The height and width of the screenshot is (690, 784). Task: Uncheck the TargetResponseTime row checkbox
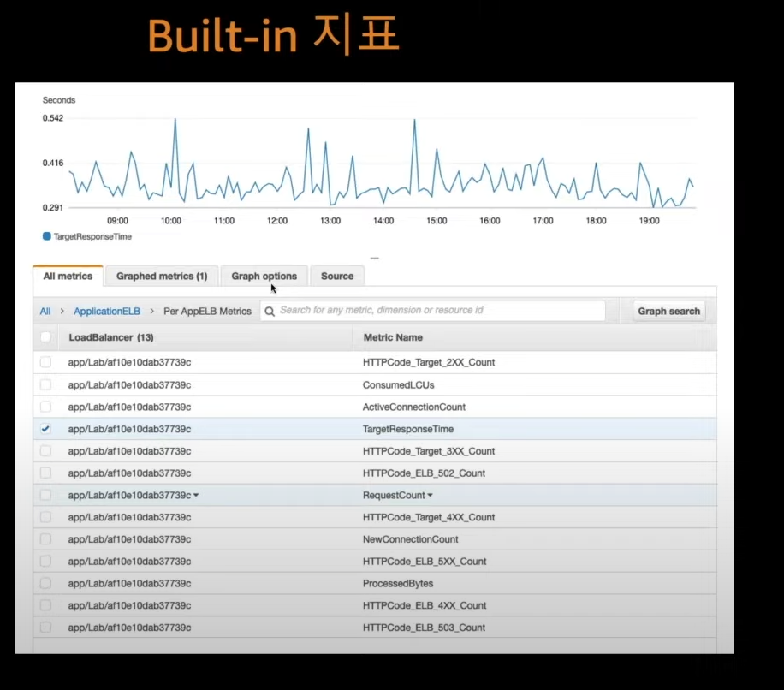tap(45, 429)
